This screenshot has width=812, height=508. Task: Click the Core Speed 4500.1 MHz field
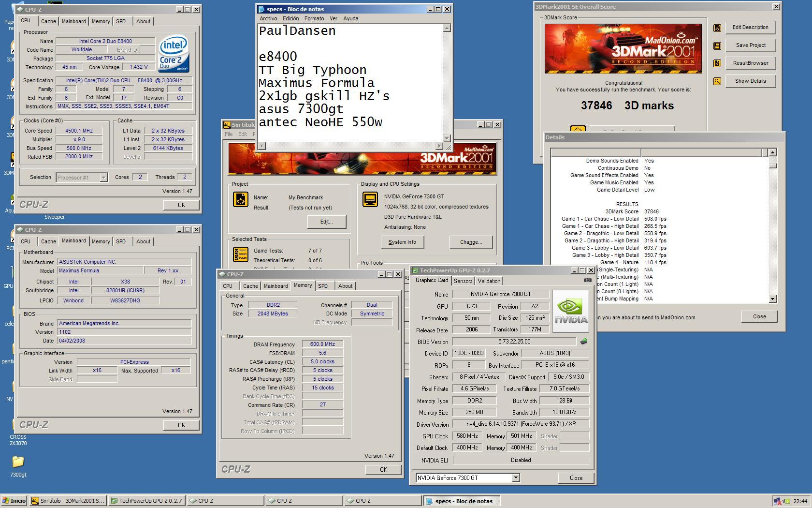point(79,131)
